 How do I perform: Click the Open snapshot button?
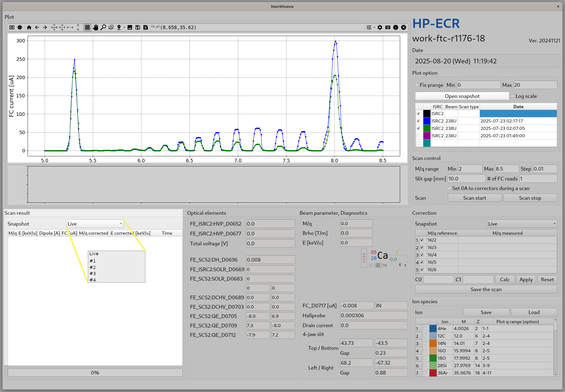pyautogui.click(x=462, y=96)
